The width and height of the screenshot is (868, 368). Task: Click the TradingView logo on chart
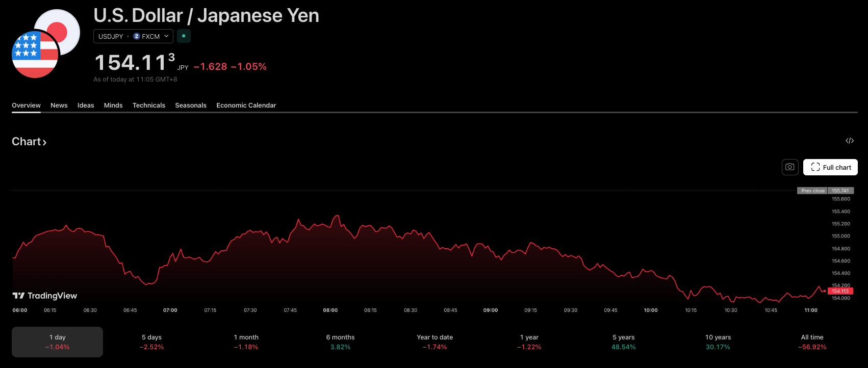pyautogui.click(x=45, y=296)
